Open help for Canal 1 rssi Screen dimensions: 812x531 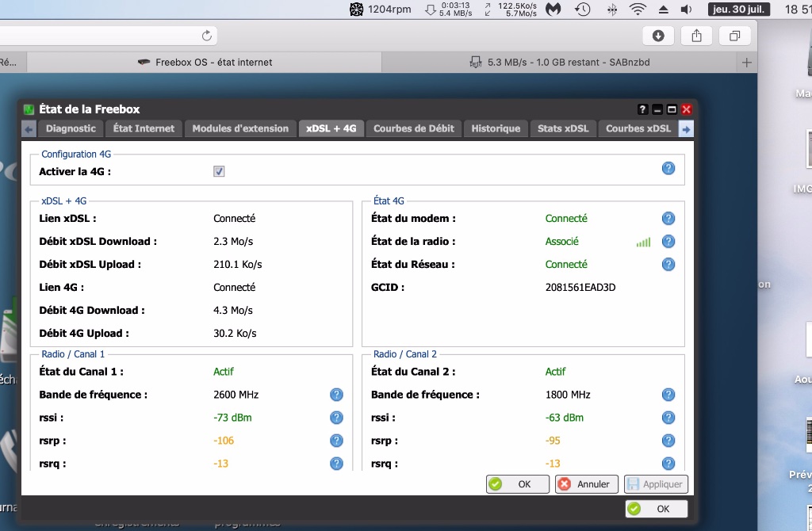(336, 418)
